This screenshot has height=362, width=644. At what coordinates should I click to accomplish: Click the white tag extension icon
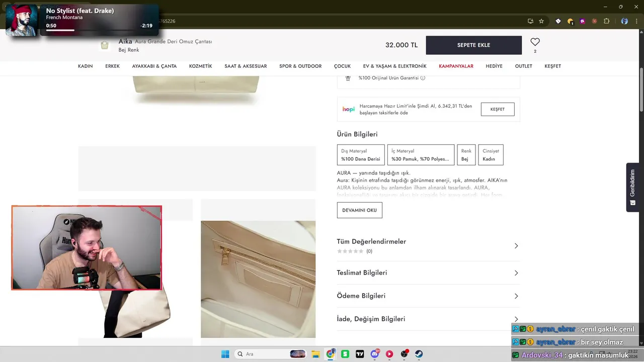point(558,21)
